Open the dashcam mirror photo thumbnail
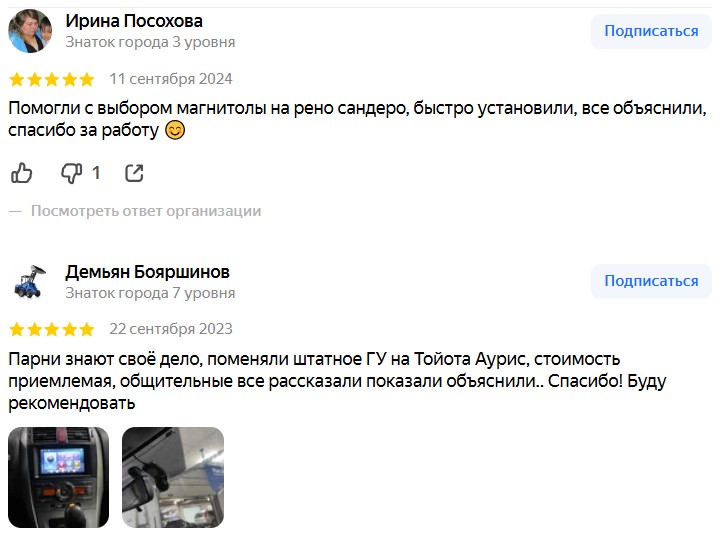This screenshot has height=556, width=728. 173,477
